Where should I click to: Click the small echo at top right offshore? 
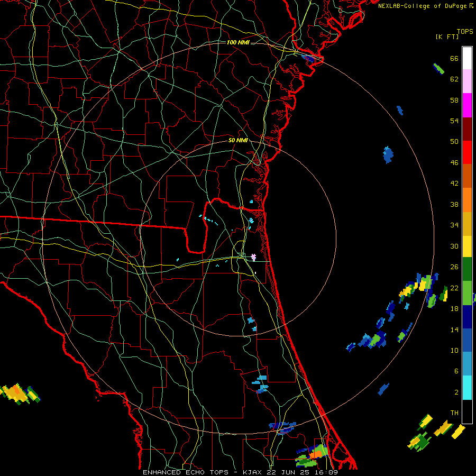(x=438, y=69)
